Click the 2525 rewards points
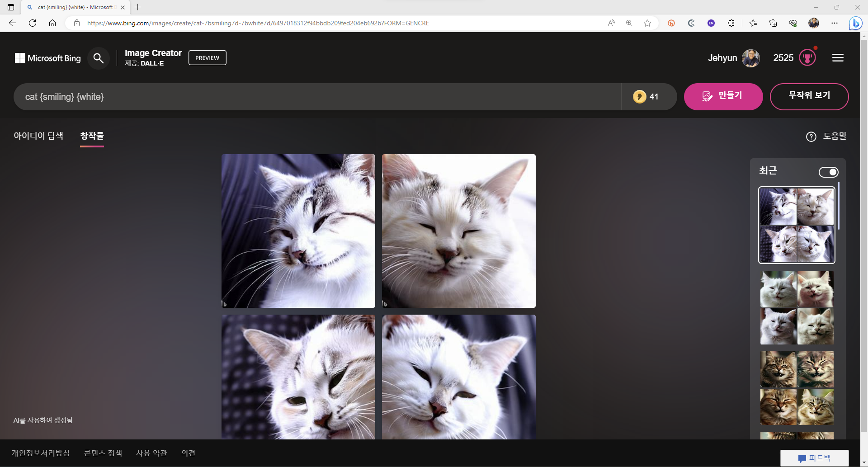The height and width of the screenshot is (467, 868). pos(783,58)
